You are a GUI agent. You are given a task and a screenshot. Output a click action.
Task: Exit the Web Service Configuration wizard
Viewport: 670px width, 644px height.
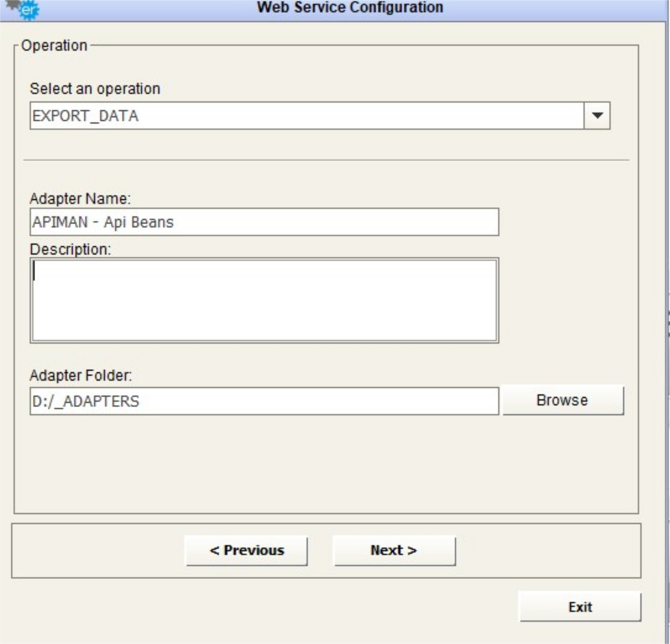click(580, 607)
